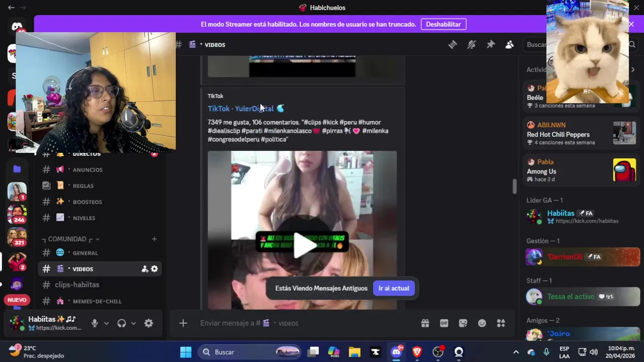
Task: Deafen with the headphones icon
Action: point(121,323)
